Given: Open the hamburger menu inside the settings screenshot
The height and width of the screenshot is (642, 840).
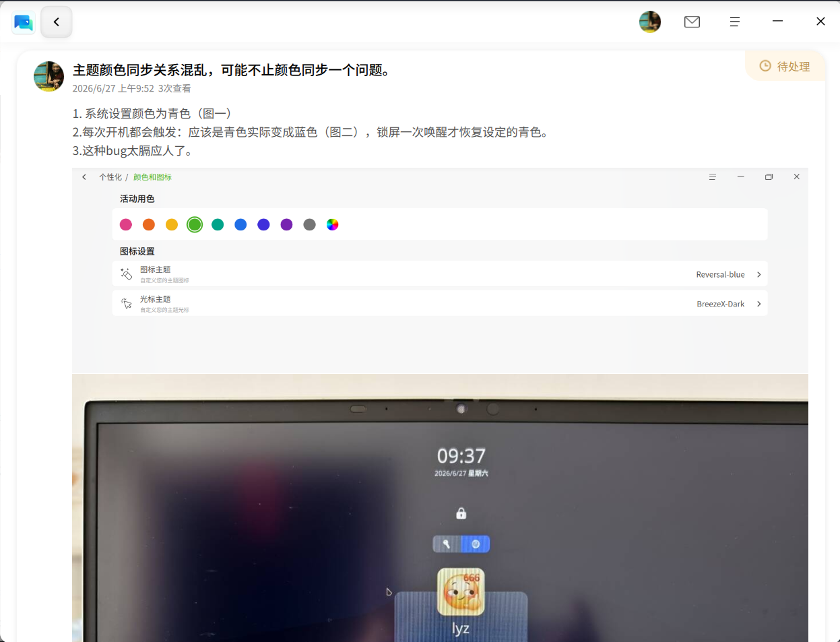Looking at the screenshot, I should click(712, 177).
